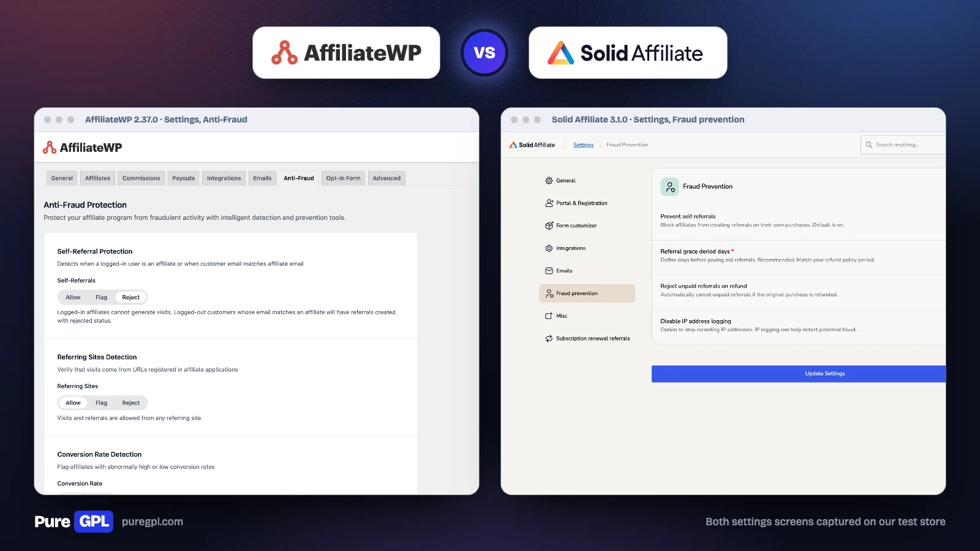Click the Pure GPL logo at the bottom

pos(74,522)
